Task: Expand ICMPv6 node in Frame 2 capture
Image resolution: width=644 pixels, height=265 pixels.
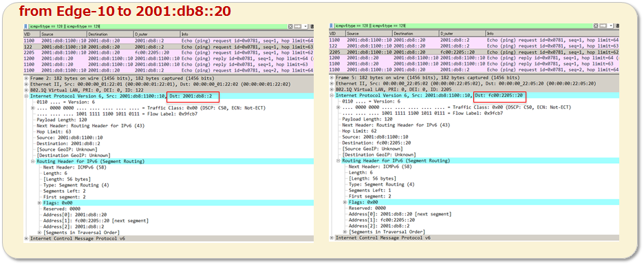Action: coord(26,238)
